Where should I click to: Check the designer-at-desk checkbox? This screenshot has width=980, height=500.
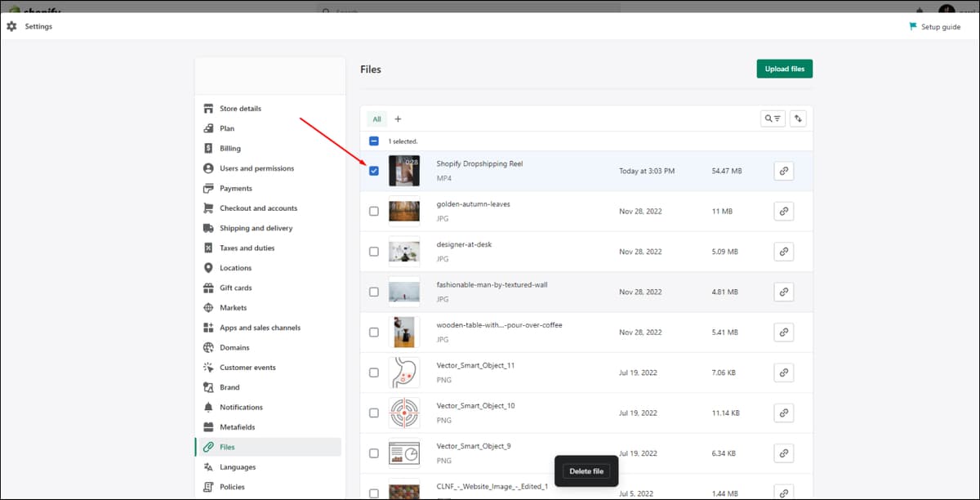pyautogui.click(x=374, y=252)
